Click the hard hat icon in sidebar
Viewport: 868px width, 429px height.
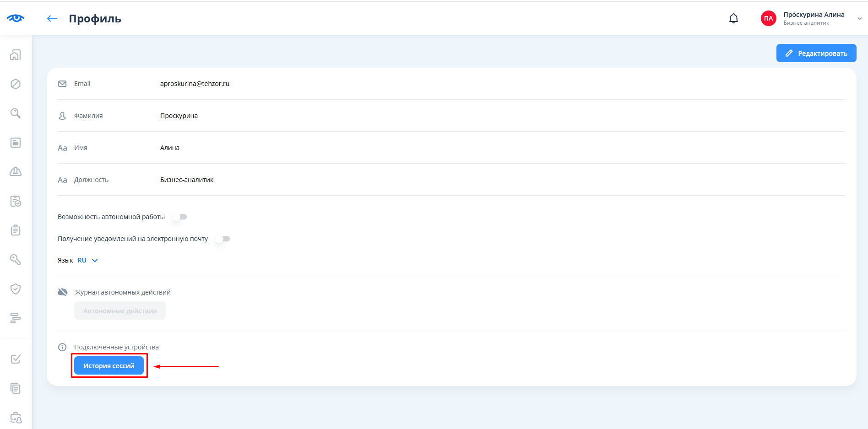point(16,172)
